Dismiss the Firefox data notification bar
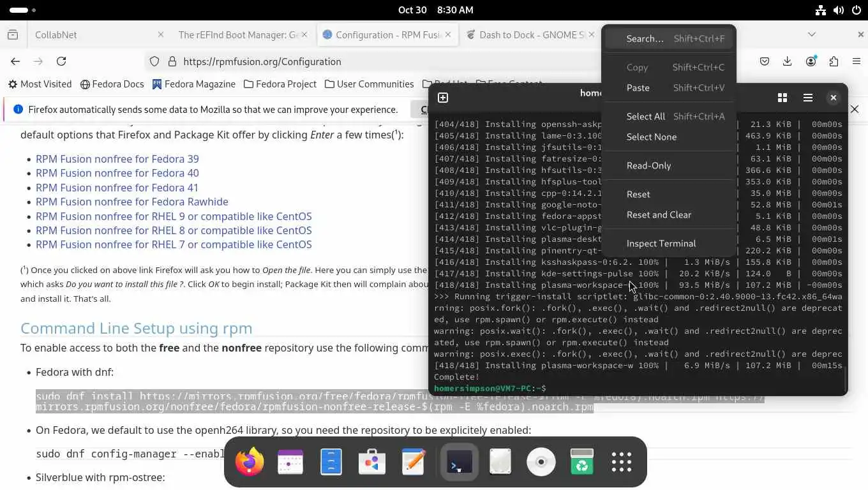 (x=855, y=110)
